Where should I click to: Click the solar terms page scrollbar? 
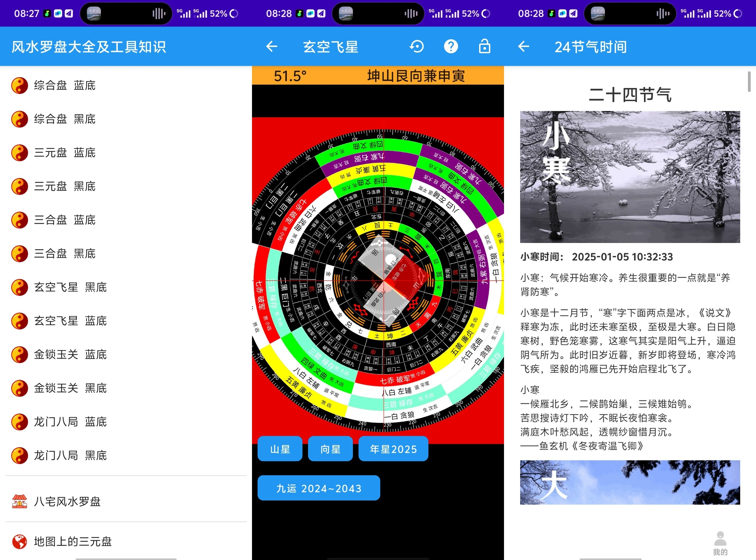(749, 82)
